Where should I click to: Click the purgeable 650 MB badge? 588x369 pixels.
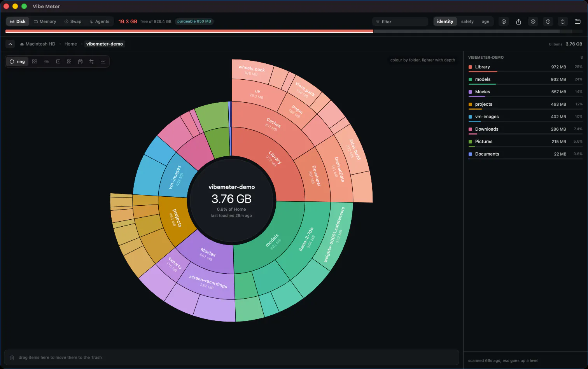click(194, 21)
